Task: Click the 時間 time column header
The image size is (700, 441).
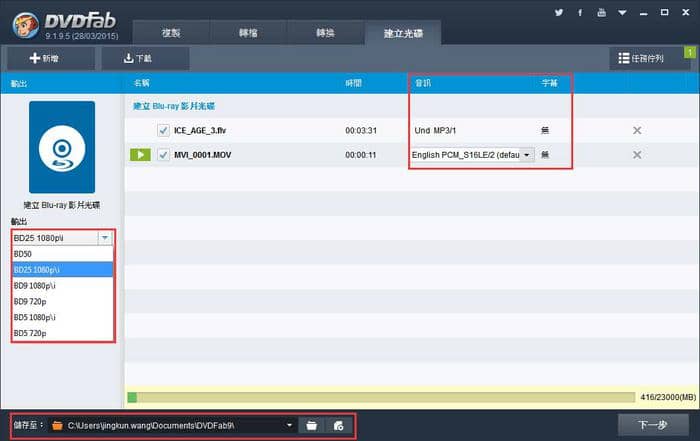Action: tap(353, 83)
